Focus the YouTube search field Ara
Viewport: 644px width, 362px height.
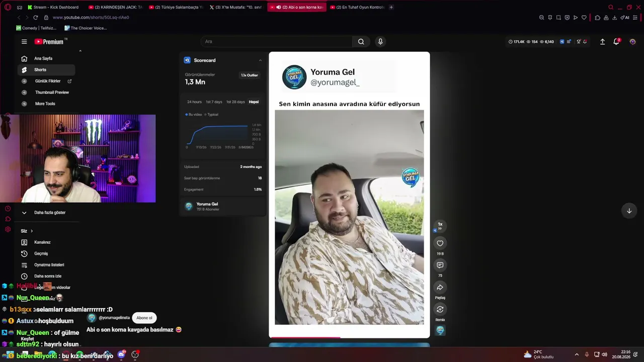click(x=277, y=42)
